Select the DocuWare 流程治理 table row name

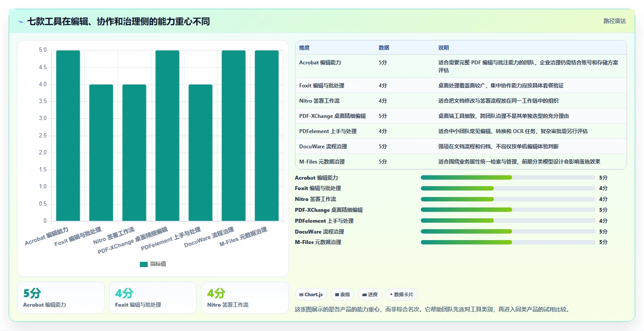point(323,147)
